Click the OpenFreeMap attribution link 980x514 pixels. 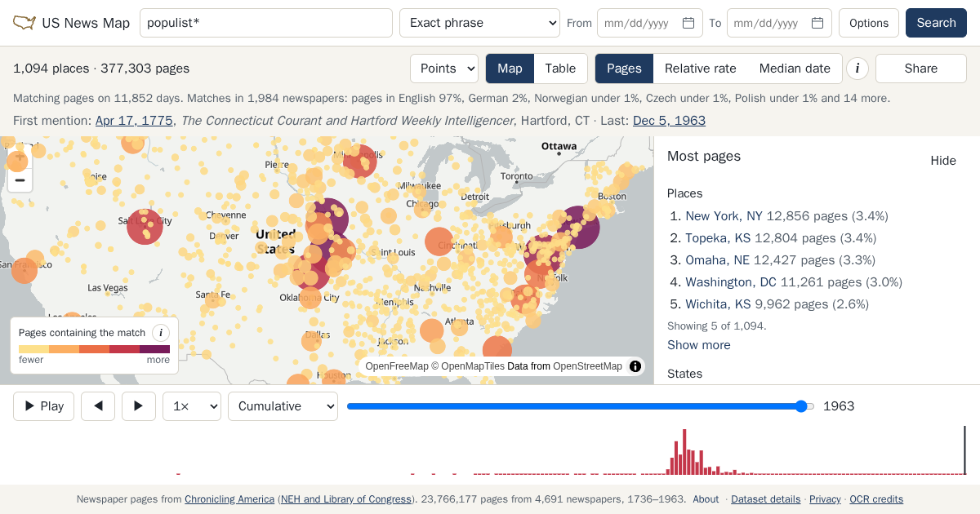(x=397, y=366)
